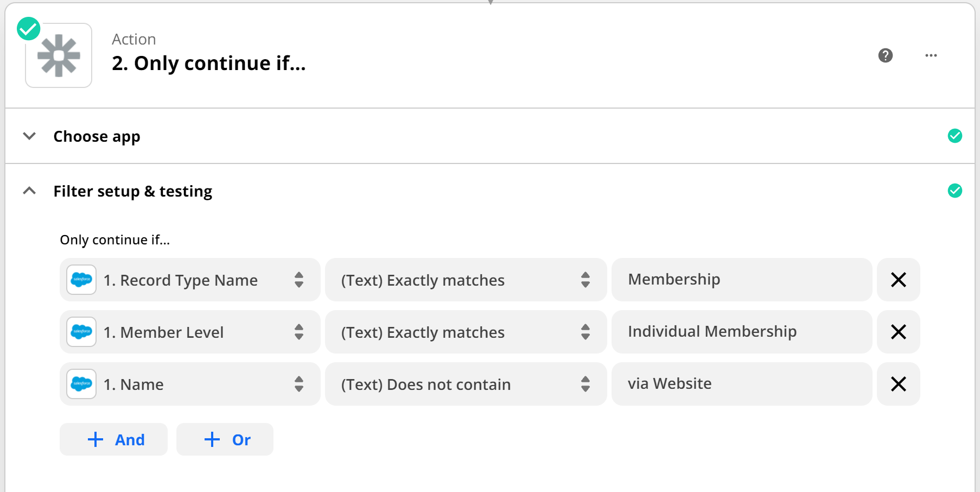Screen dimensions: 980x492
Task: Open the Does not contain condition dropdown
Action: (466, 384)
